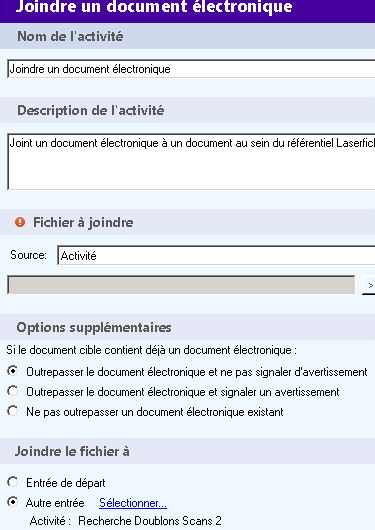The image size is (375, 530).
Task: Collapse the Fichier à joindre section header
Action: [187, 222]
